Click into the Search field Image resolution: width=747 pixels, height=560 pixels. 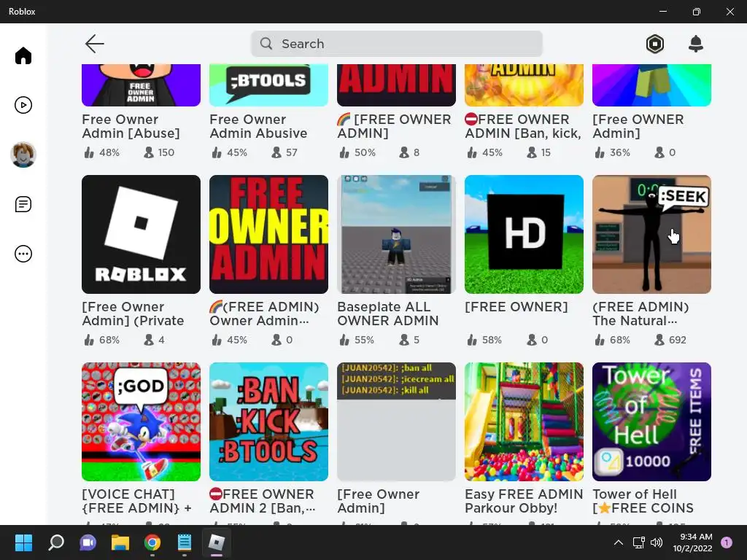[396, 44]
